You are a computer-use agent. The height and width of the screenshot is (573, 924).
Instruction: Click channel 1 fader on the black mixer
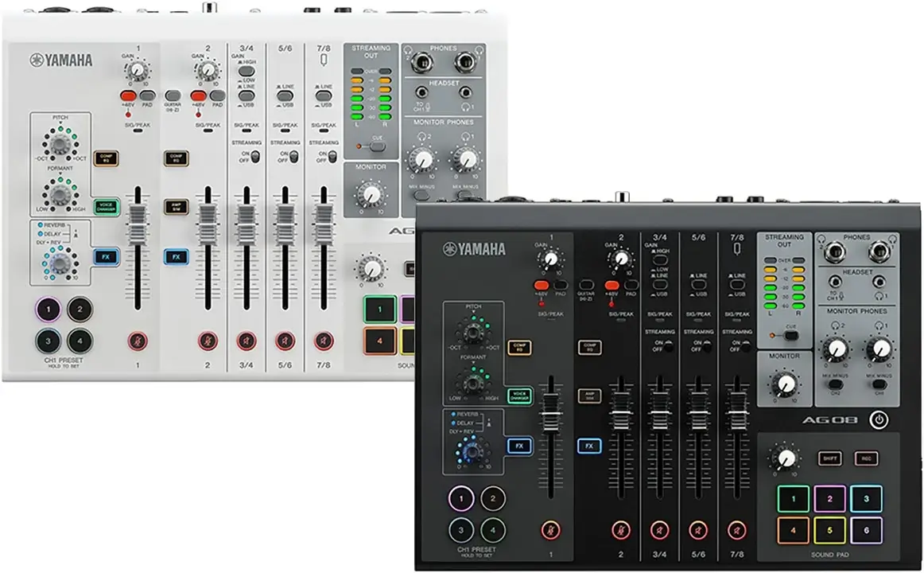click(550, 413)
